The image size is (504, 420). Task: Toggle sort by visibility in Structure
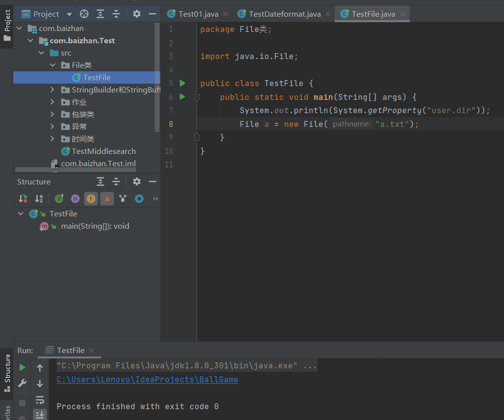pyautogui.click(x=23, y=199)
